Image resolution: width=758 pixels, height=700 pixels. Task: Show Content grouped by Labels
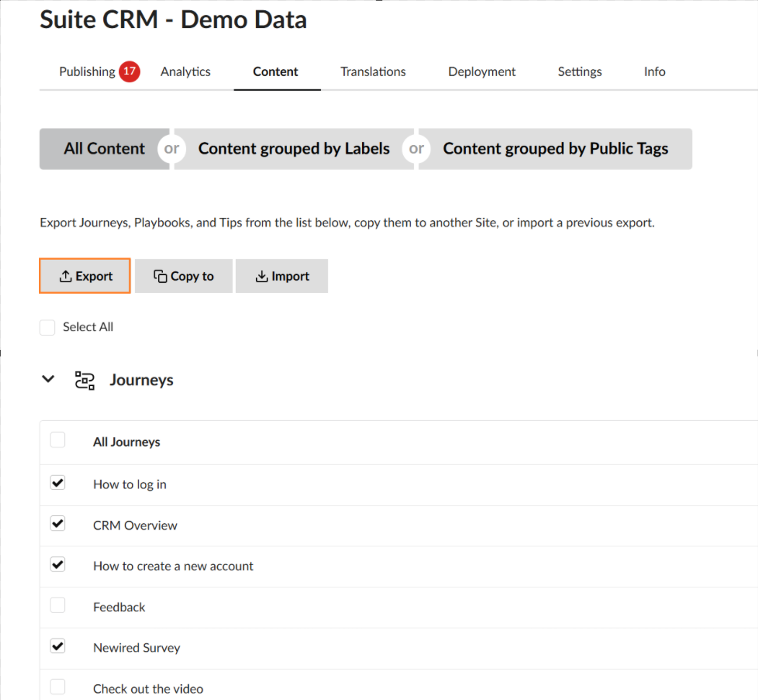point(294,149)
